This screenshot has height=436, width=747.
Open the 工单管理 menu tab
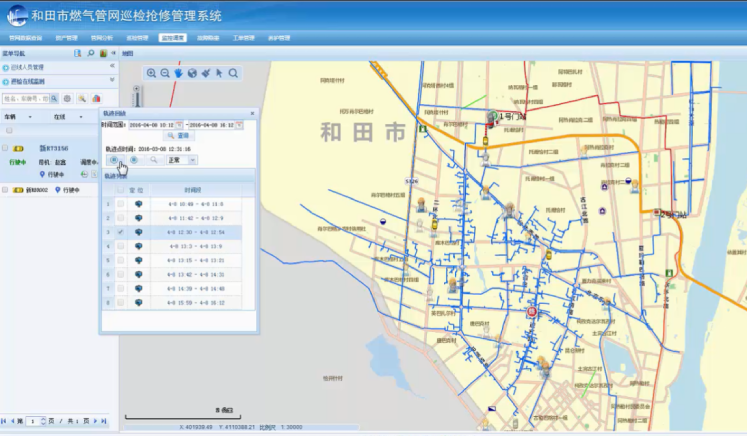pyautogui.click(x=243, y=38)
